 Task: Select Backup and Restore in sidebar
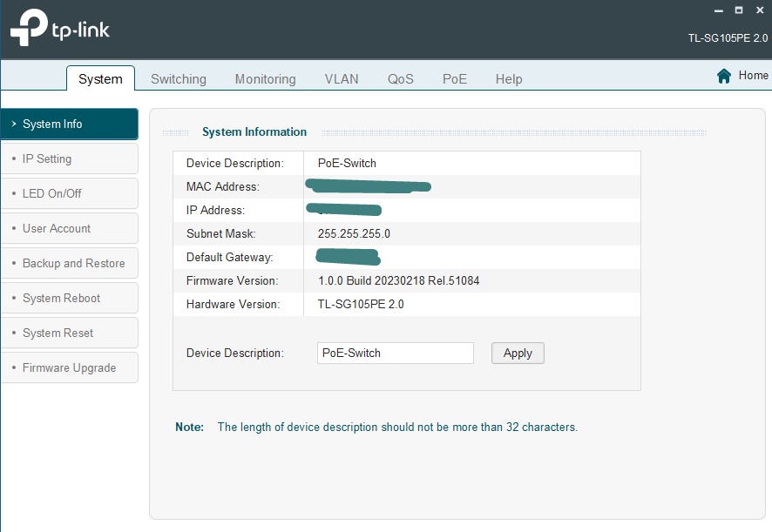(69, 264)
